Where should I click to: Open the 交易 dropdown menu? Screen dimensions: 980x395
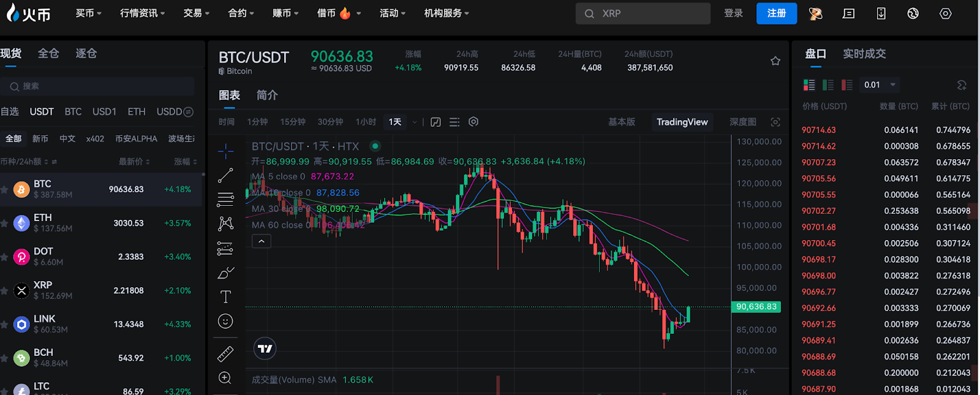(196, 13)
